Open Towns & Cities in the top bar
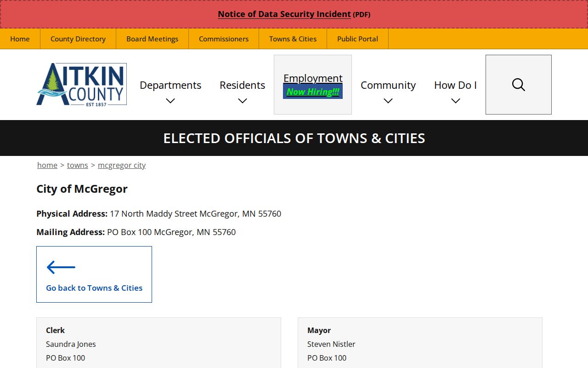The width and height of the screenshot is (588, 368). pos(293,39)
